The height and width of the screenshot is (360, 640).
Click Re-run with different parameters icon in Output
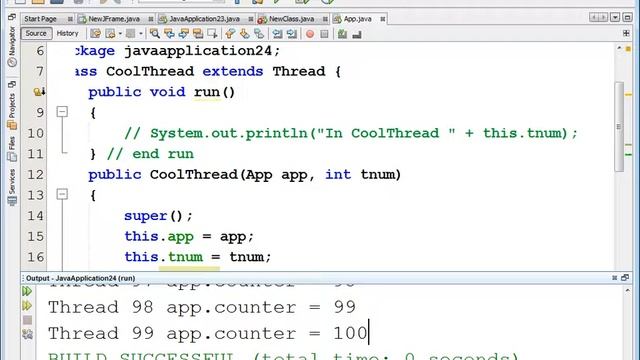tap(27, 306)
